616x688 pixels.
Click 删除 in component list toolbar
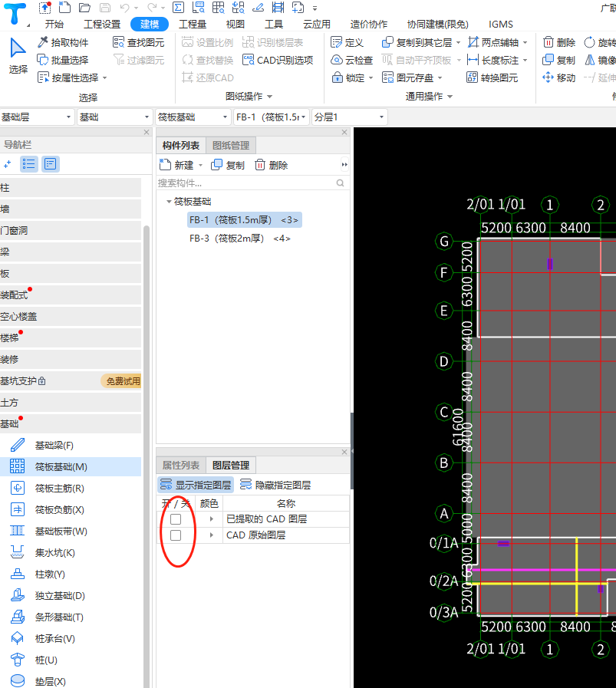(x=271, y=165)
